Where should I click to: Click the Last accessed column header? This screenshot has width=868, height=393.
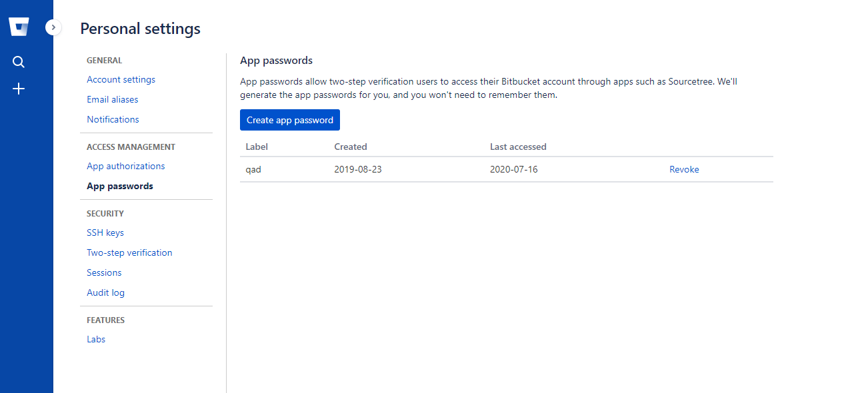[518, 147]
